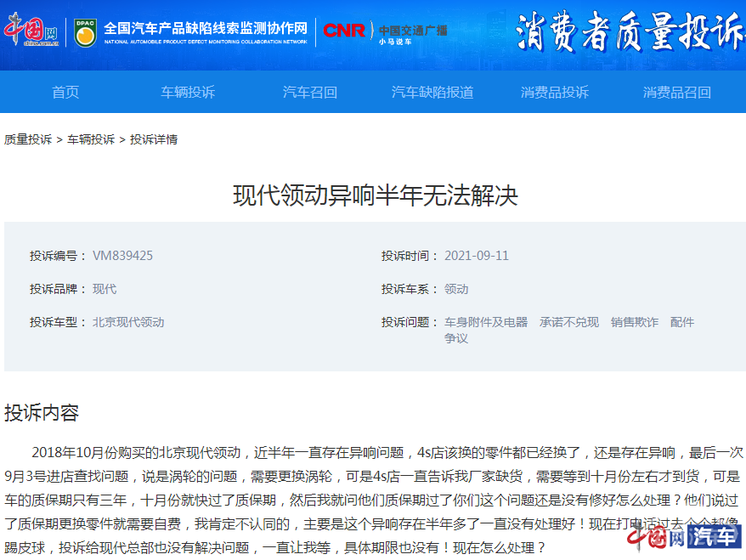The image size is (746, 560).
Task: Click 质量投诉 breadcrumb link
Action: pyautogui.click(x=28, y=139)
